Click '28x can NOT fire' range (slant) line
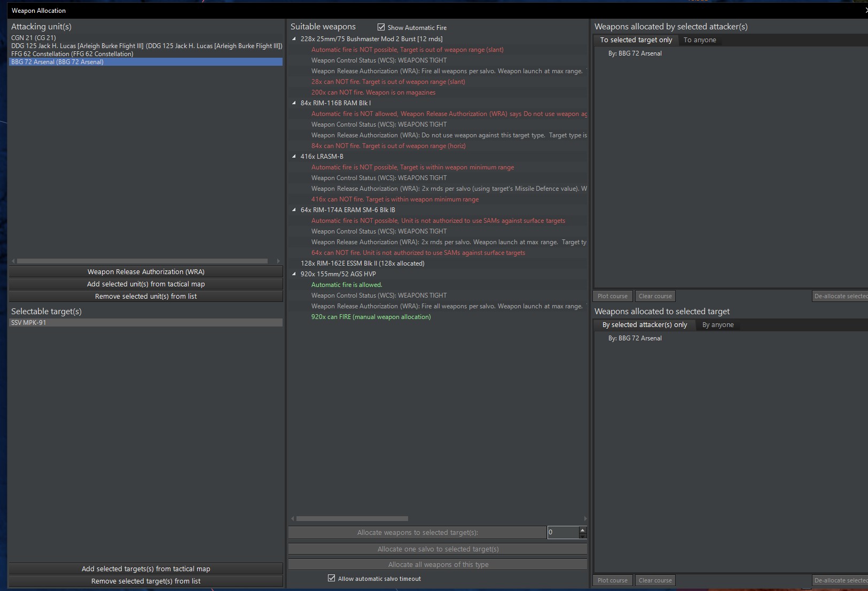 [x=388, y=82]
